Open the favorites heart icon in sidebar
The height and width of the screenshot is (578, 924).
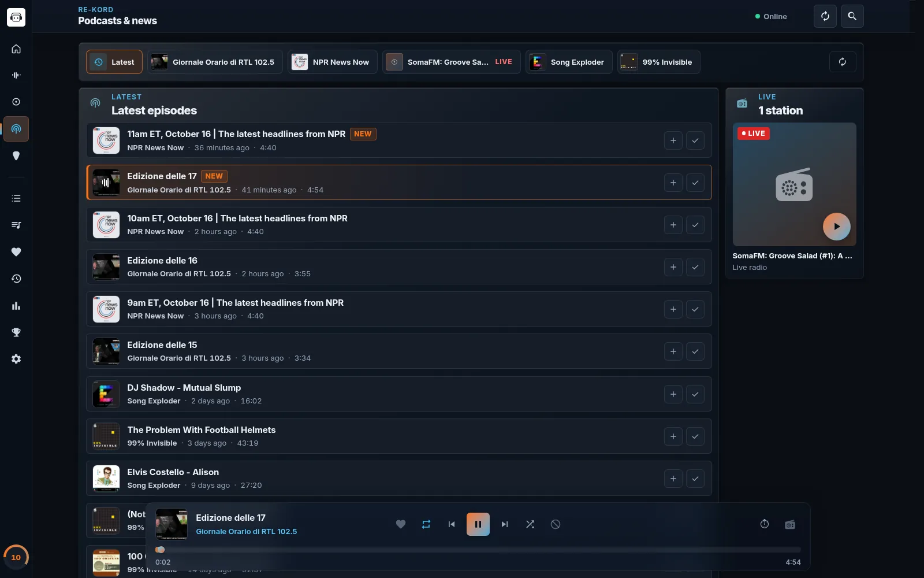tap(16, 252)
